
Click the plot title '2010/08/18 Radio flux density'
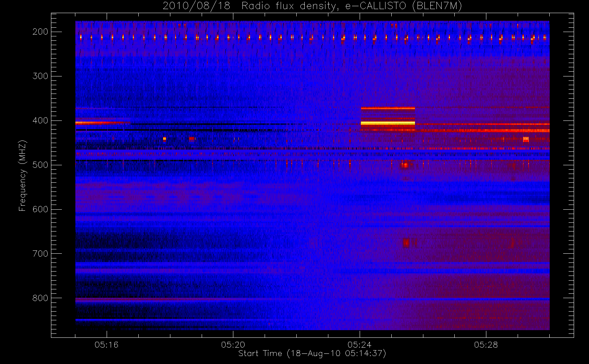312,6
